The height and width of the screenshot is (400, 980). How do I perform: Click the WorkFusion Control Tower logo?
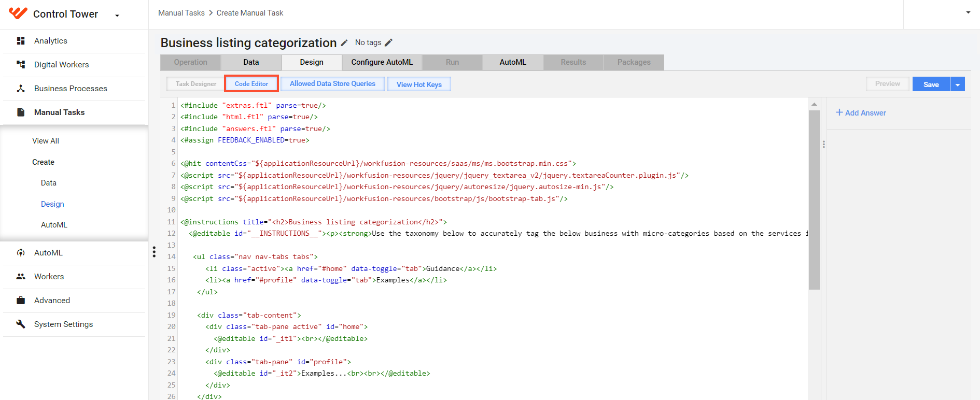point(18,13)
